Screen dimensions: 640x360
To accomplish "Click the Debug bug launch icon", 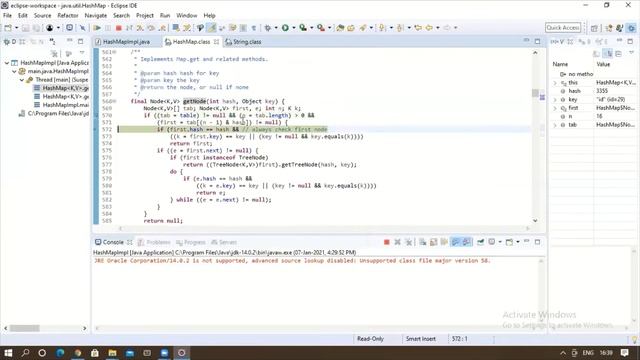I will click(267, 28).
